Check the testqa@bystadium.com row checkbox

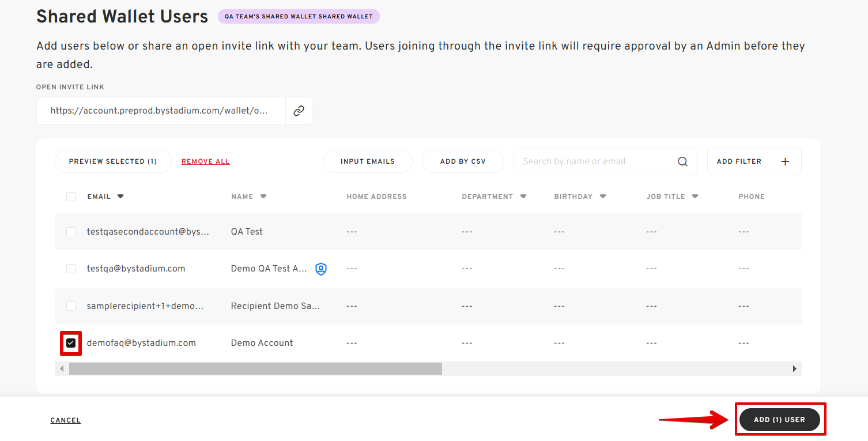coord(71,269)
